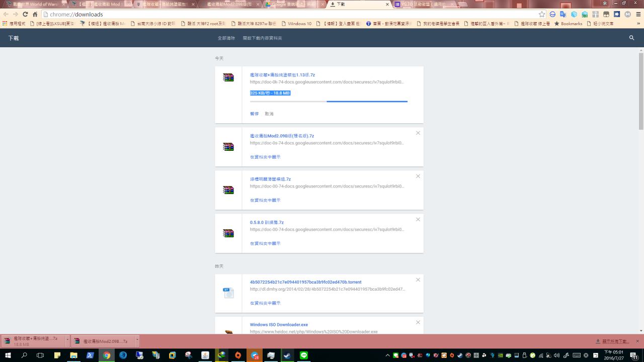Click the search icon in downloads header
644x362 pixels.
coord(631,38)
